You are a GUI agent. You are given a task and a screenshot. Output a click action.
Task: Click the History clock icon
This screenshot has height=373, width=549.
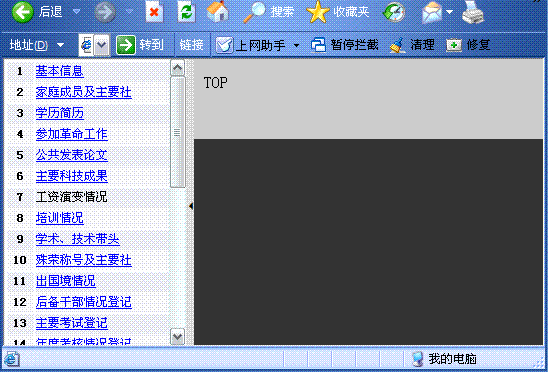coord(394,12)
